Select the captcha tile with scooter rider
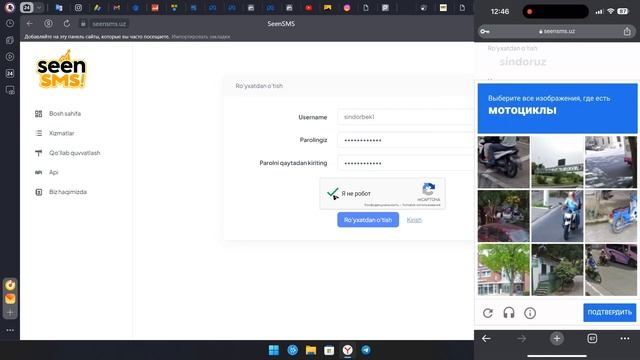 coord(504,162)
